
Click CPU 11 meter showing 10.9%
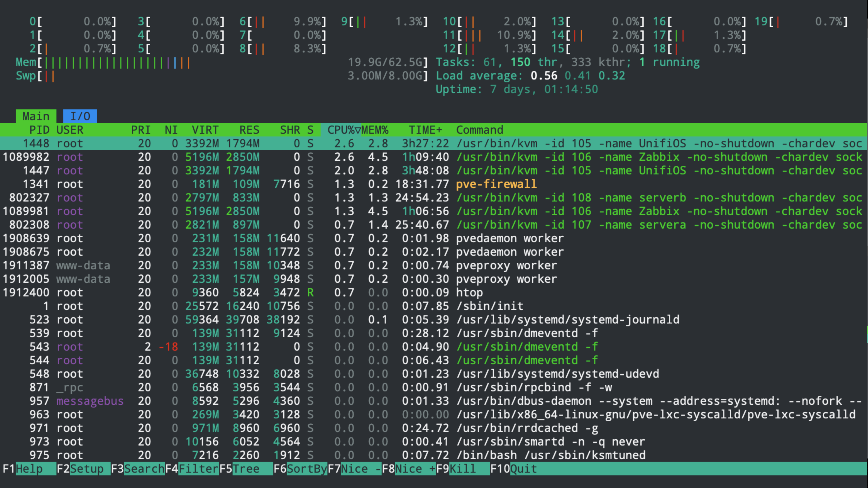(x=489, y=35)
